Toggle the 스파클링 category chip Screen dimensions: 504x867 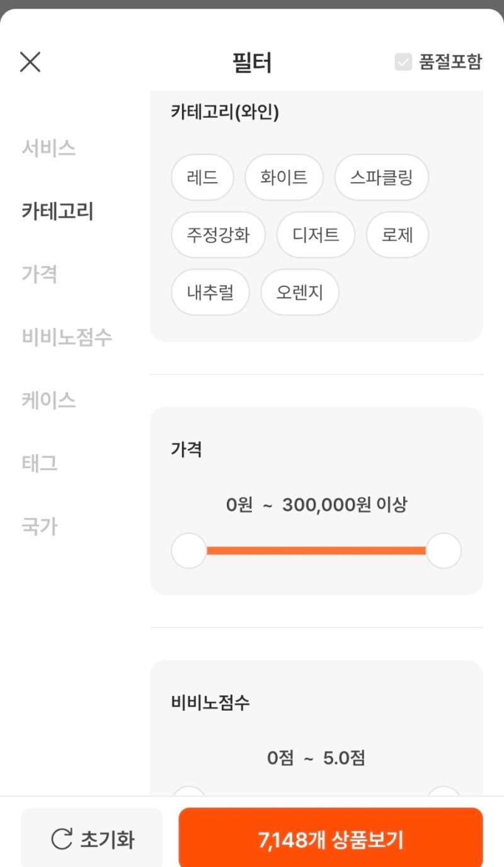pos(381,177)
